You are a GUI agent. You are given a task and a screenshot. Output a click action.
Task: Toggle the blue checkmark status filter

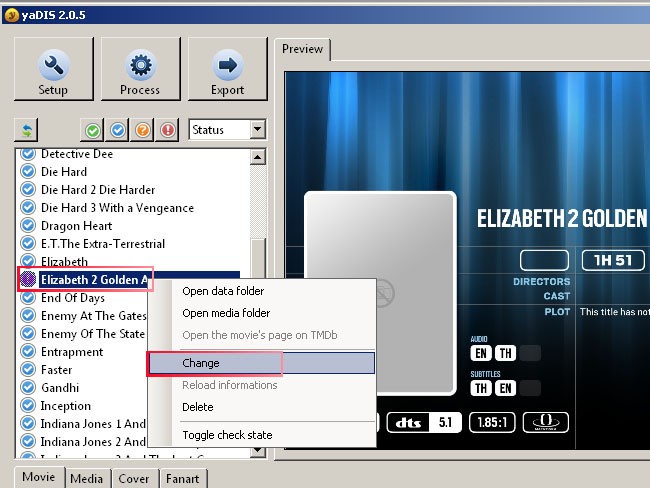pyautogui.click(x=117, y=130)
